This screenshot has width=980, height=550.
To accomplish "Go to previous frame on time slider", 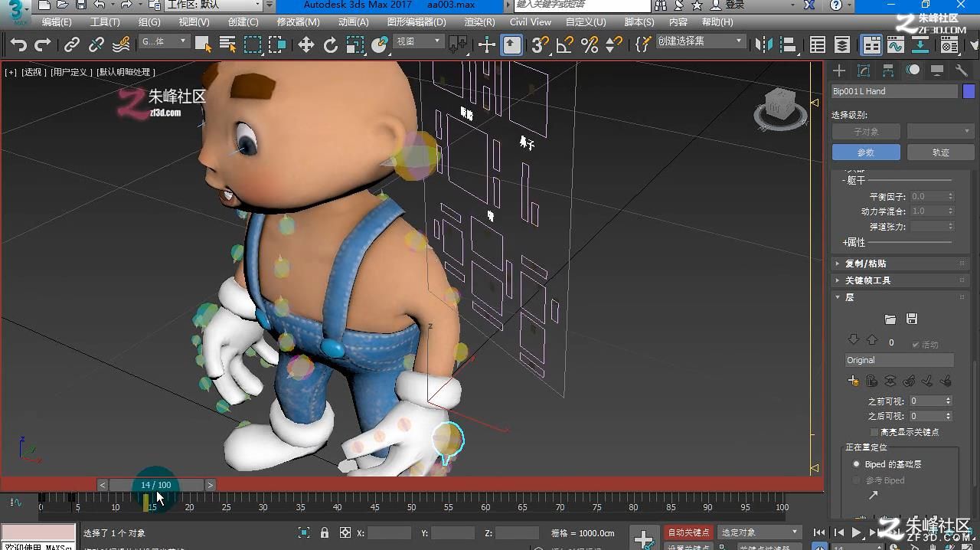I will pos(103,485).
